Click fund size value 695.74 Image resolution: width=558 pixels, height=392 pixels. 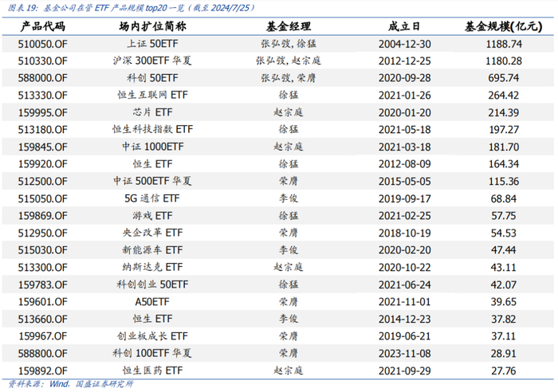tap(504, 78)
